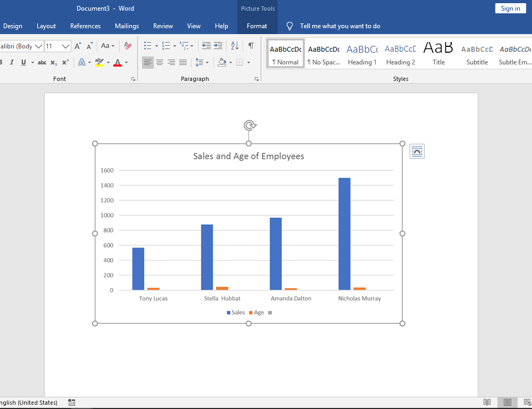The height and width of the screenshot is (409, 532).
Task: Click the macro recording status bar icon
Action: [x=72, y=403]
